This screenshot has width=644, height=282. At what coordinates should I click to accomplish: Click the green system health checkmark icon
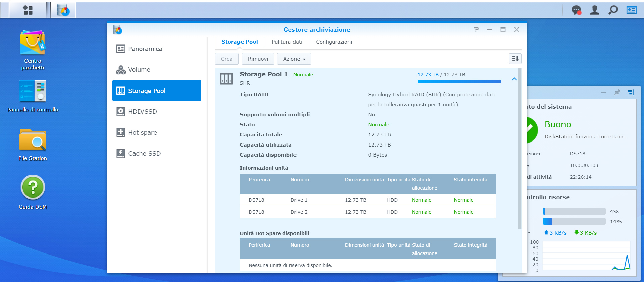pos(532,130)
